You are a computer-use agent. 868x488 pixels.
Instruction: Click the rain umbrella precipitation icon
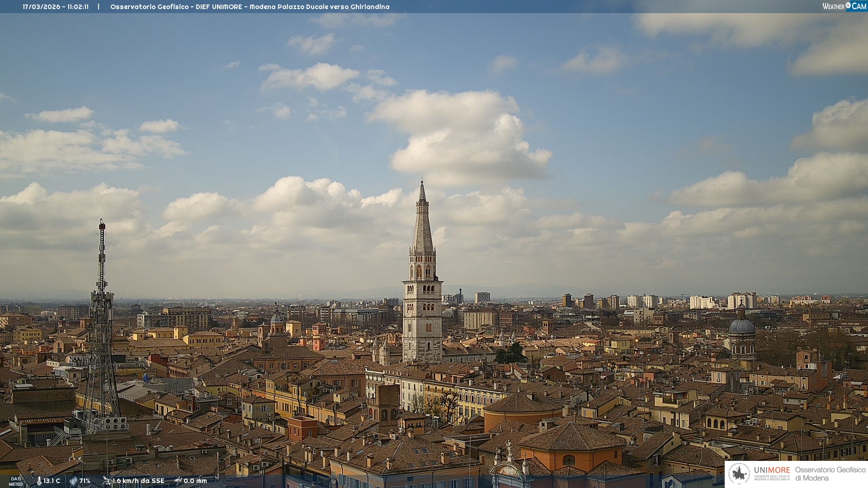tap(178, 481)
